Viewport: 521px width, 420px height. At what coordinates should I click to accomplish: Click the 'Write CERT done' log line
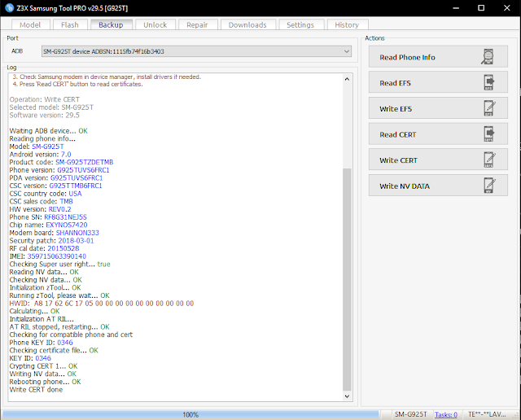(36, 389)
